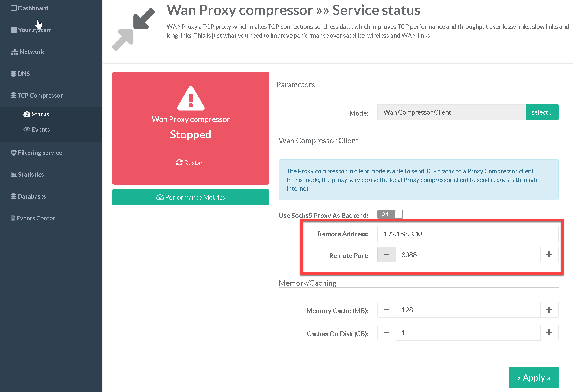The width and height of the screenshot is (573, 392).
Task: Click the Performance Metrics button
Action: pyautogui.click(x=190, y=197)
